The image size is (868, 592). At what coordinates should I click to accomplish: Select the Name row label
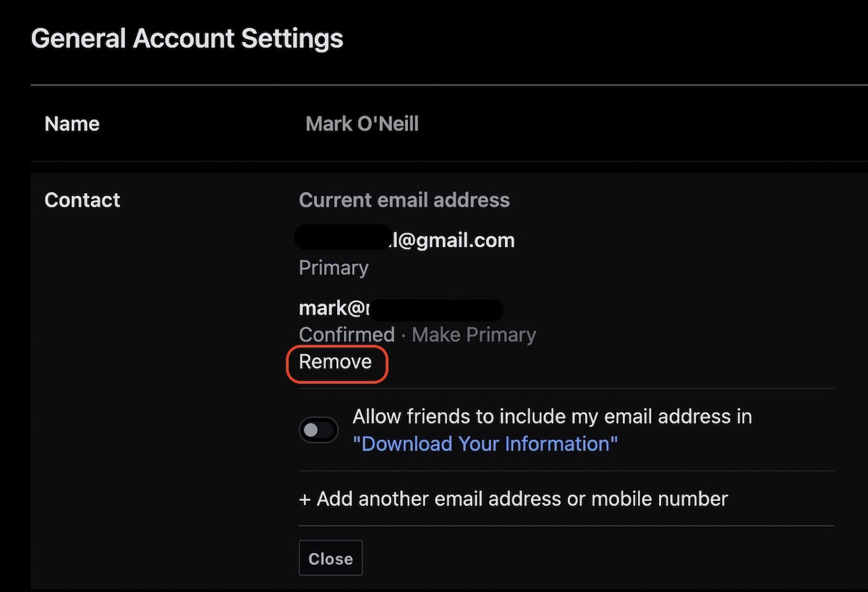pos(72,124)
